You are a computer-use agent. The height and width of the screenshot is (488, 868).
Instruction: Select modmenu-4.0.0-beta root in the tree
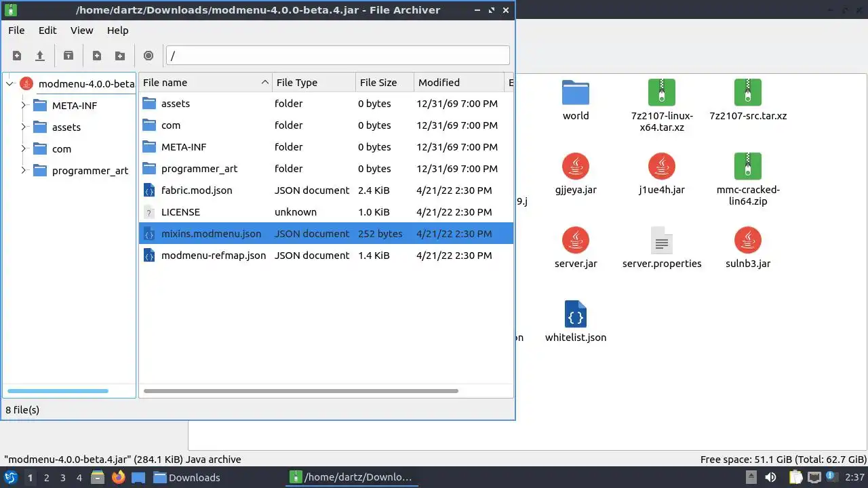pyautogui.click(x=86, y=84)
